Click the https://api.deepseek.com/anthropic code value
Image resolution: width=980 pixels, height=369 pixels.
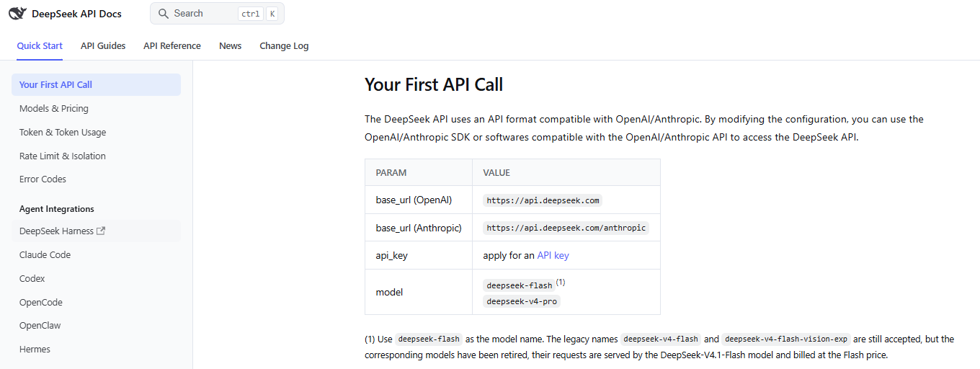[566, 228]
